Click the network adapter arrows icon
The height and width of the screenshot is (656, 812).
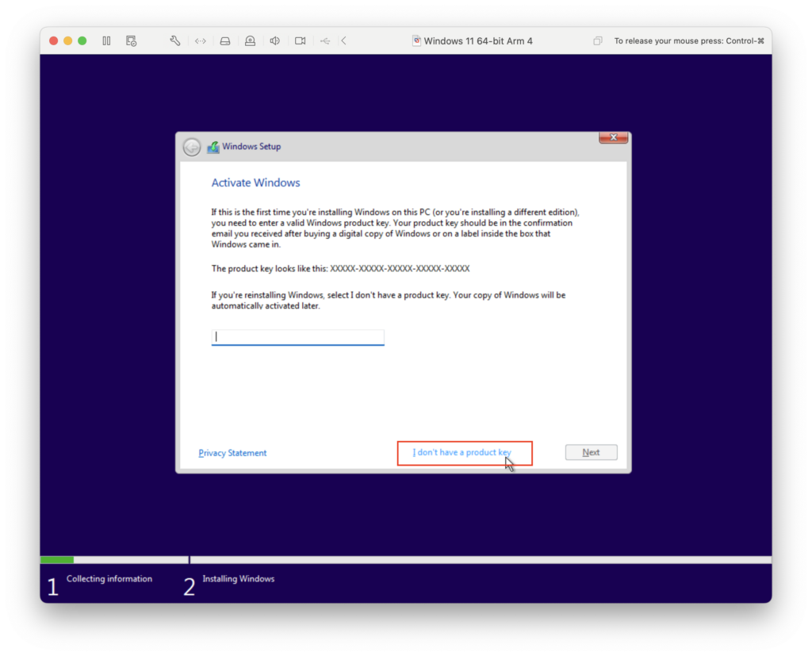click(201, 41)
